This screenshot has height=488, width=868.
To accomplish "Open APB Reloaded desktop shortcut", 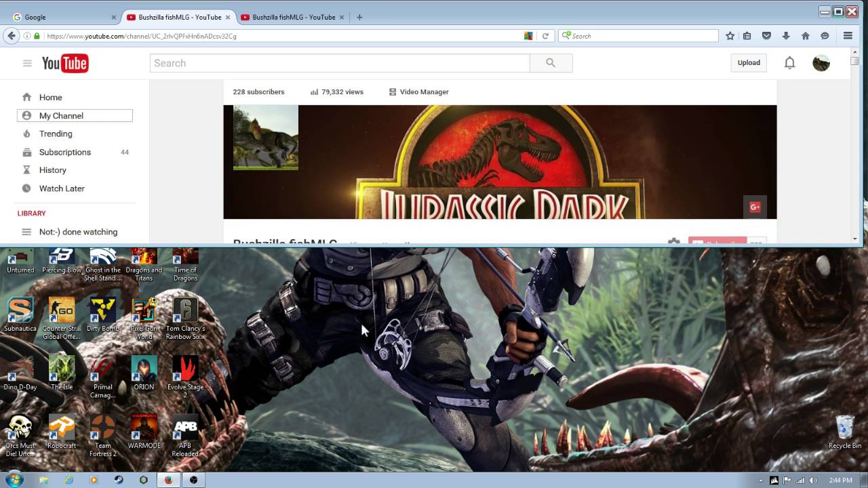I will [x=185, y=435].
